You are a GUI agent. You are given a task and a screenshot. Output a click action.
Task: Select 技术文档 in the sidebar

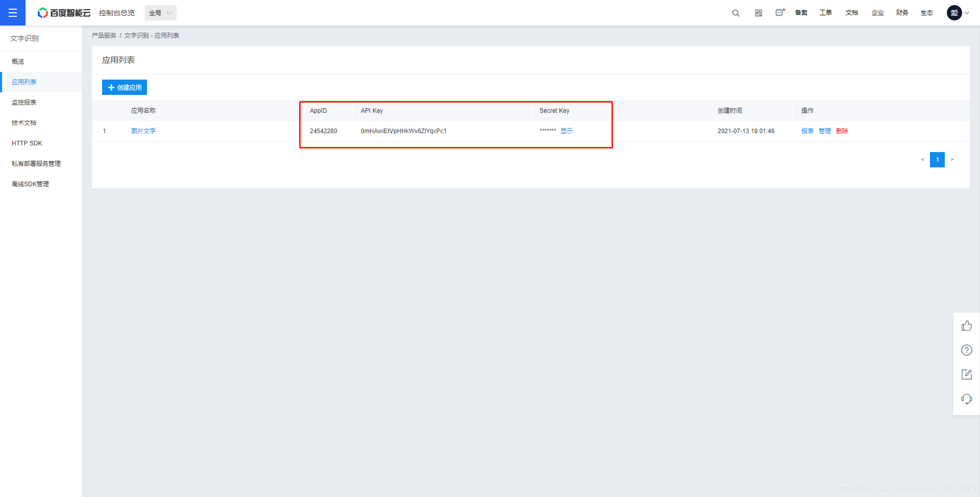click(41, 122)
